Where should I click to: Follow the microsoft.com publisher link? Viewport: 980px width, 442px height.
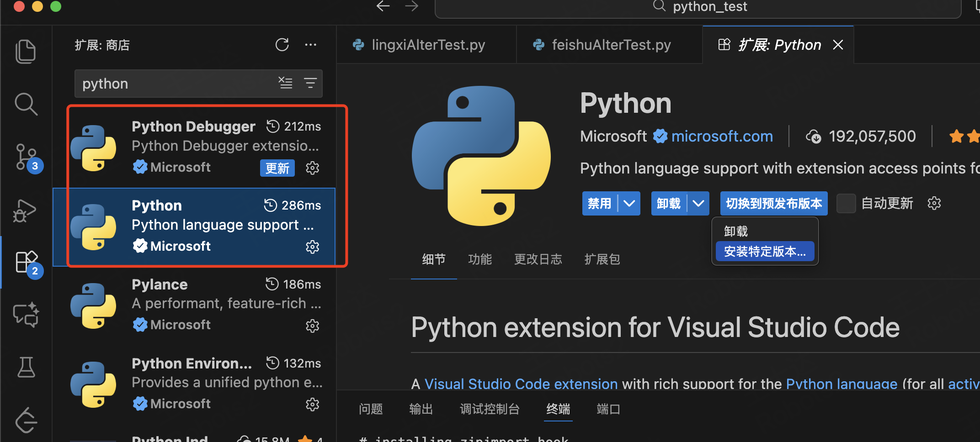pos(722,136)
